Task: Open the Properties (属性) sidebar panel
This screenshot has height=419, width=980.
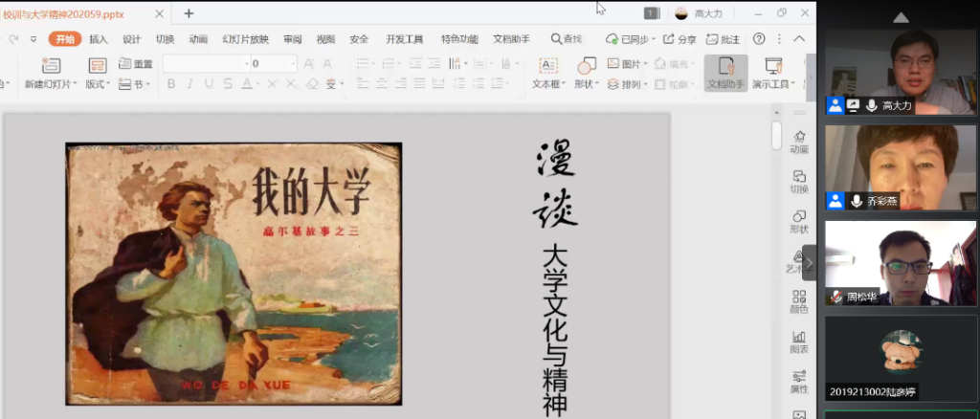Action: [798, 381]
